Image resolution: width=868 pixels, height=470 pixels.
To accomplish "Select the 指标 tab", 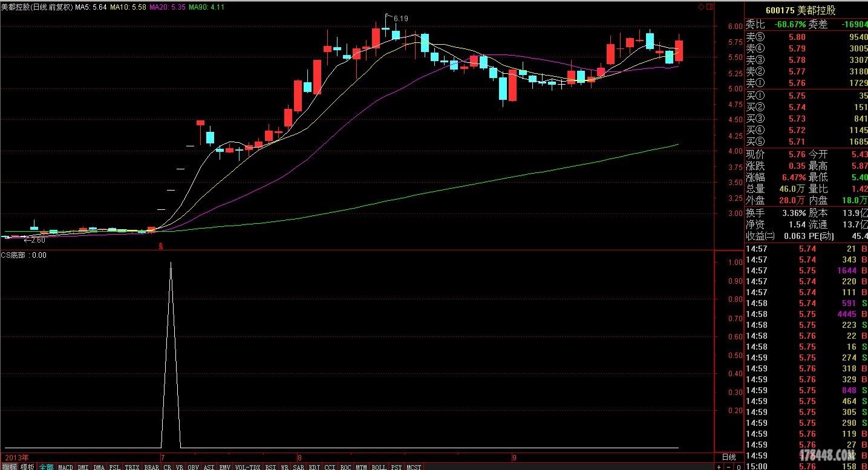I will pyautogui.click(x=9, y=467).
